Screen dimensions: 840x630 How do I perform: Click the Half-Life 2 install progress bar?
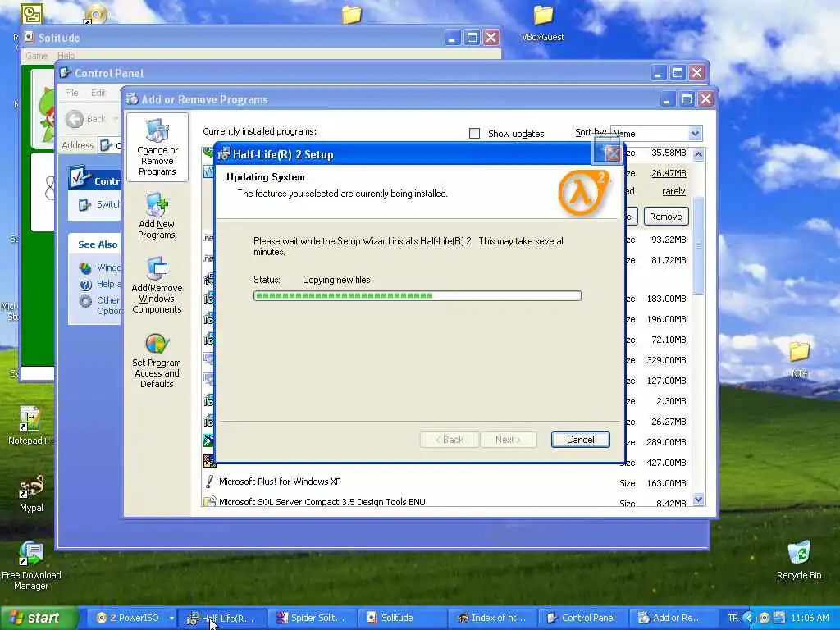pyautogui.click(x=418, y=295)
